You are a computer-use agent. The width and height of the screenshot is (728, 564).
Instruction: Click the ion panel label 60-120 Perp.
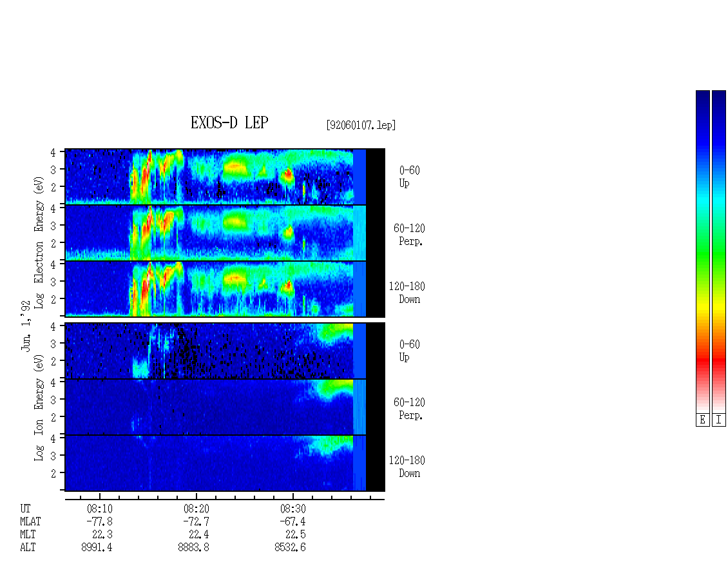click(x=409, y=409)
